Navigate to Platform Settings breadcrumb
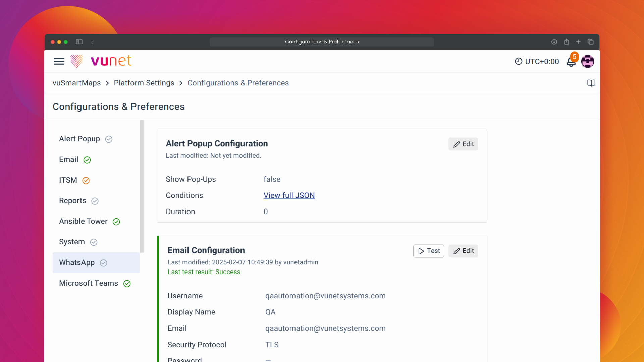The height and width of the screenshot is (362, 644). pos(144,83)
